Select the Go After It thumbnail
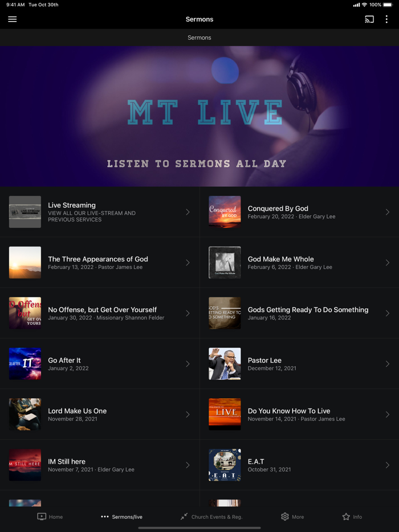Image resolution: width=399 pixels, height=532 pixels. tap(25, 364)
